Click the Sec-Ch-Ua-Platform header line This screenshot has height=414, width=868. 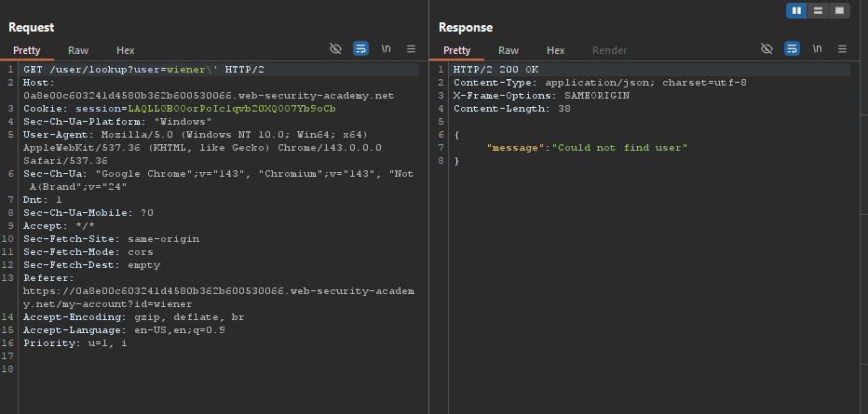117,122
